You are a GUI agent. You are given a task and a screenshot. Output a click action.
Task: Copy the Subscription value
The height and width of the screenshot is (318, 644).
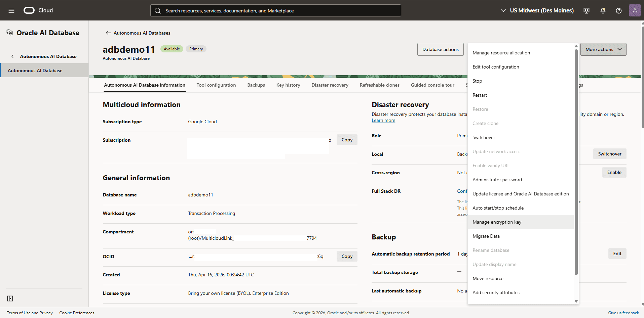pyautogui.click(x=347, y=140)
